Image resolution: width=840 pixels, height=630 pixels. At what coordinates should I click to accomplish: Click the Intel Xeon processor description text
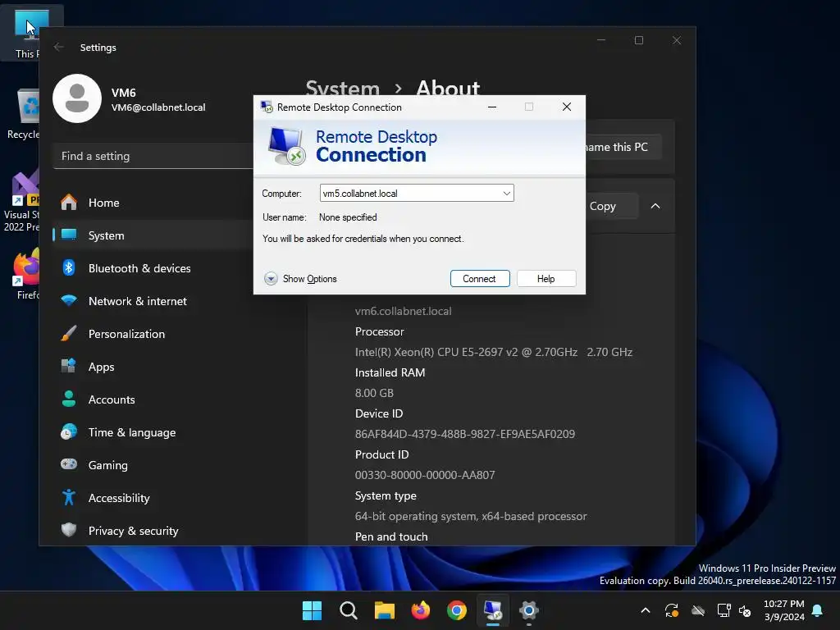tap(493, 352)
